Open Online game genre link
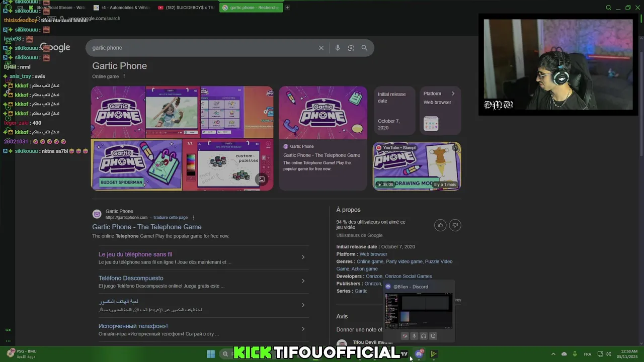Image resolution: width=644 pixels, height=362 pixels. pos(370,261)
